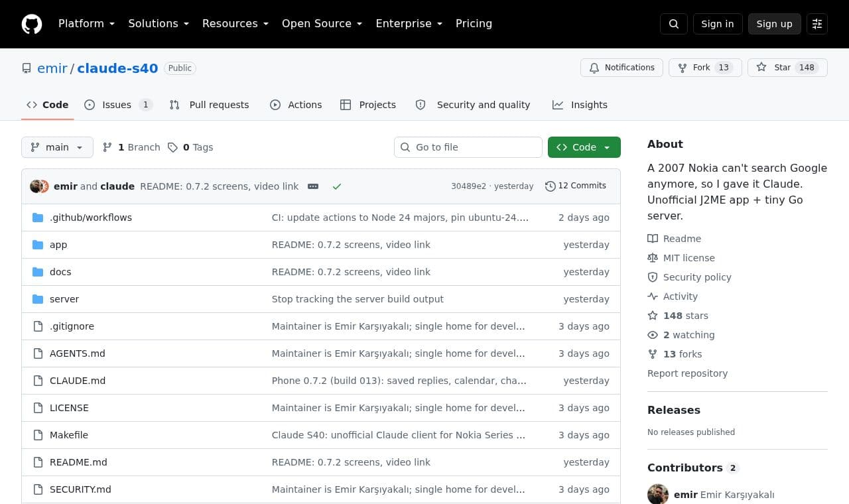Open the .github/workflows folder icon
Screen dimensions: 849x504
coord(38,218)
